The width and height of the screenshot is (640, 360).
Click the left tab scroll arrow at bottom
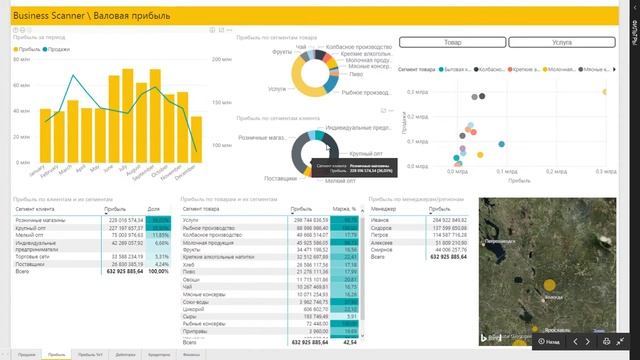tap(3, 355)
